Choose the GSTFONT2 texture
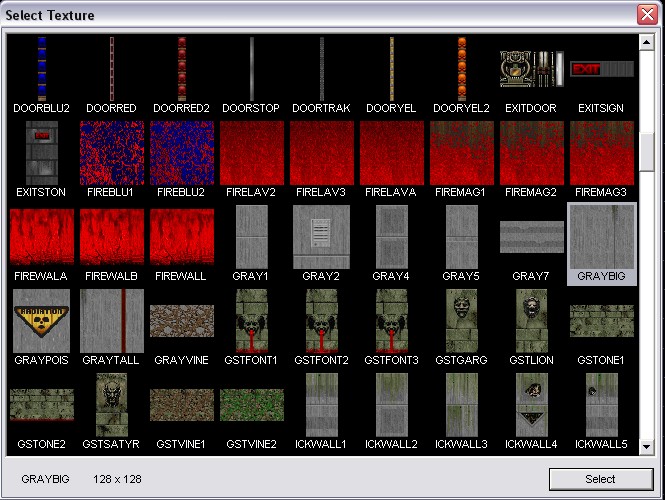The height and width of the screenshot is (500, 665). pyautogui.click(x=322, y=321)
